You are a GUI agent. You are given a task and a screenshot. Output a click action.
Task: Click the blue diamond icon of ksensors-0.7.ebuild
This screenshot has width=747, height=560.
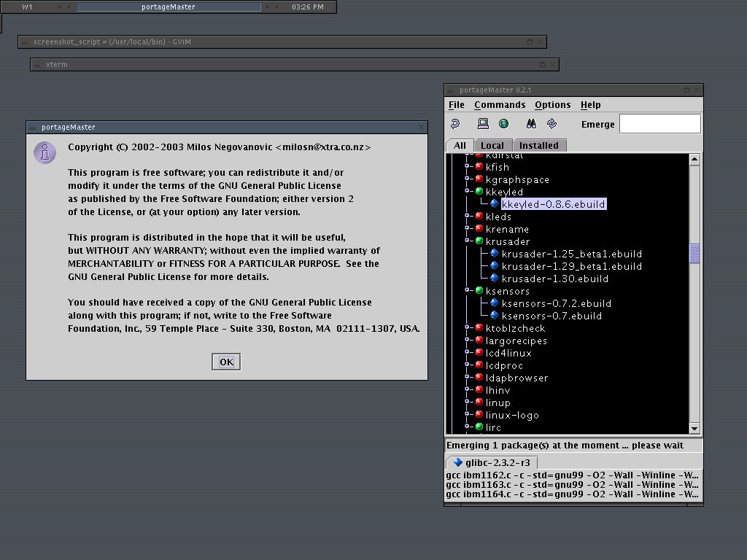(x=495, y=315)
